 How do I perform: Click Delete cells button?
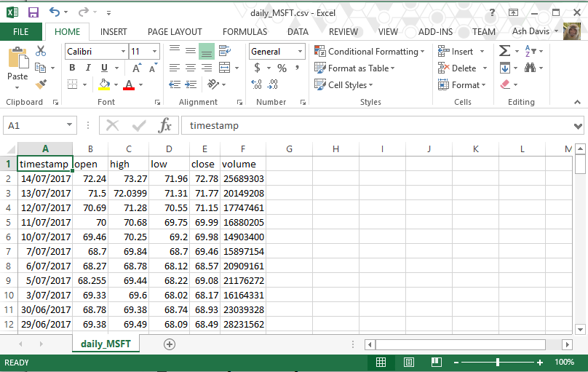(457, 68)
